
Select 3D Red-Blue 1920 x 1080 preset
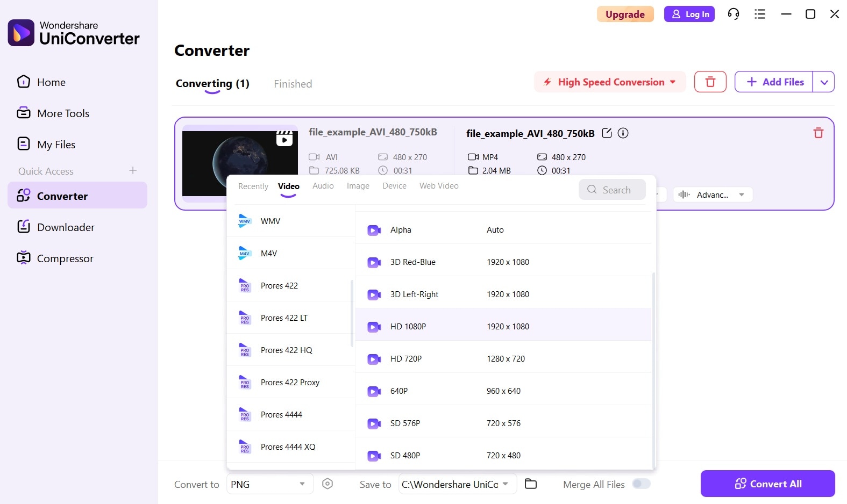(503, 262)
